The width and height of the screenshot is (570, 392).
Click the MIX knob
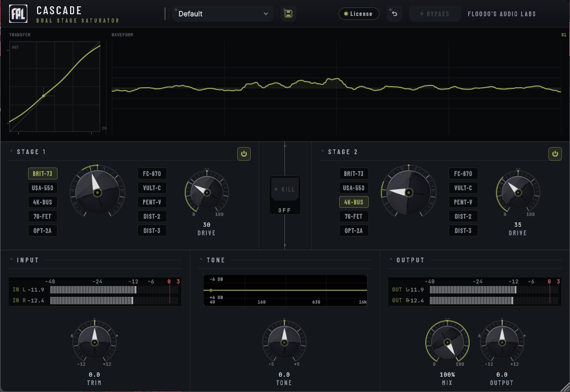(x=447, y=342)
